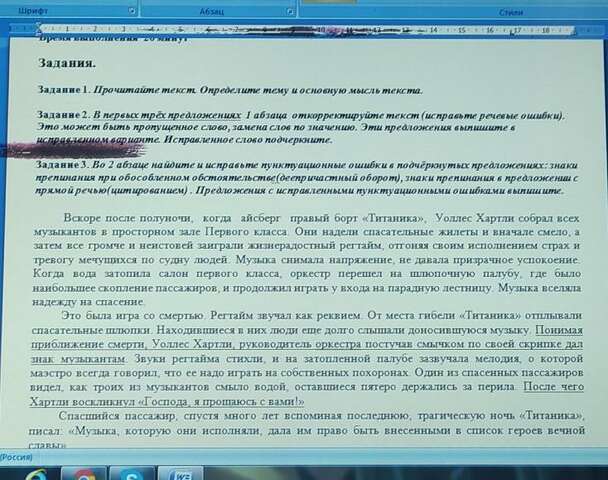Click the (Россия) language indicator
Image resolution: width=608 pixels, height=480 pixels.
point(16,458)
